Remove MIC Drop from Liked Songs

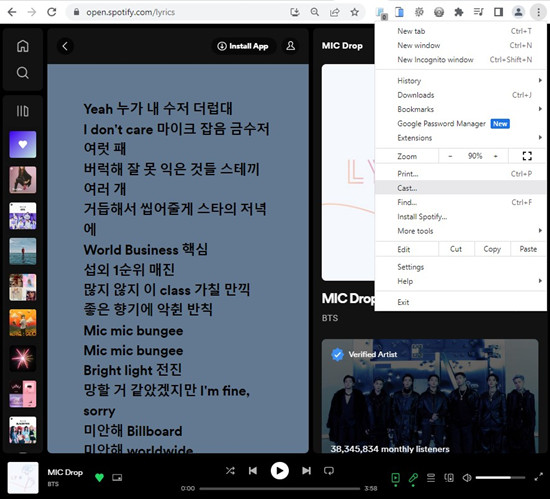point(99,477)
